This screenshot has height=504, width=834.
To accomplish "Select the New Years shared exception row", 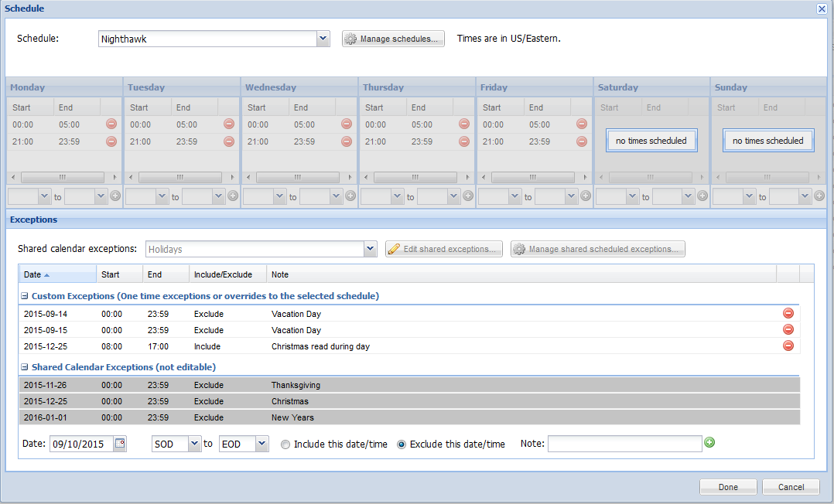I will pyautogui.click(x=409, y=417).
